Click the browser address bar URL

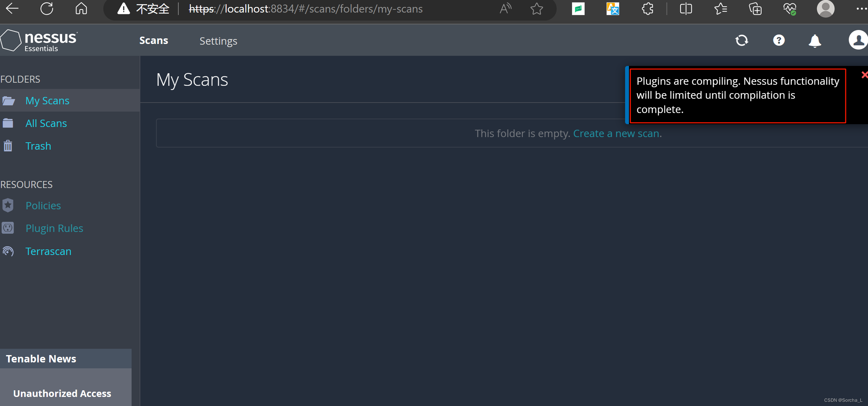coord(305,9)
